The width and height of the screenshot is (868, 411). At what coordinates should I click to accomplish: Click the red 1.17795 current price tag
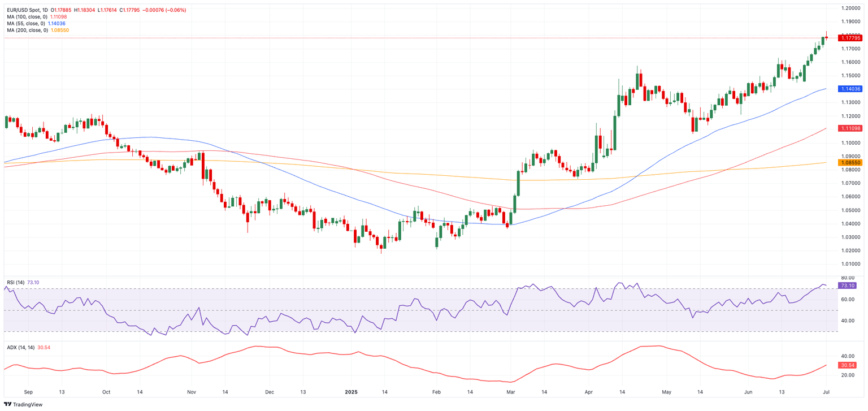click(849, 38)
